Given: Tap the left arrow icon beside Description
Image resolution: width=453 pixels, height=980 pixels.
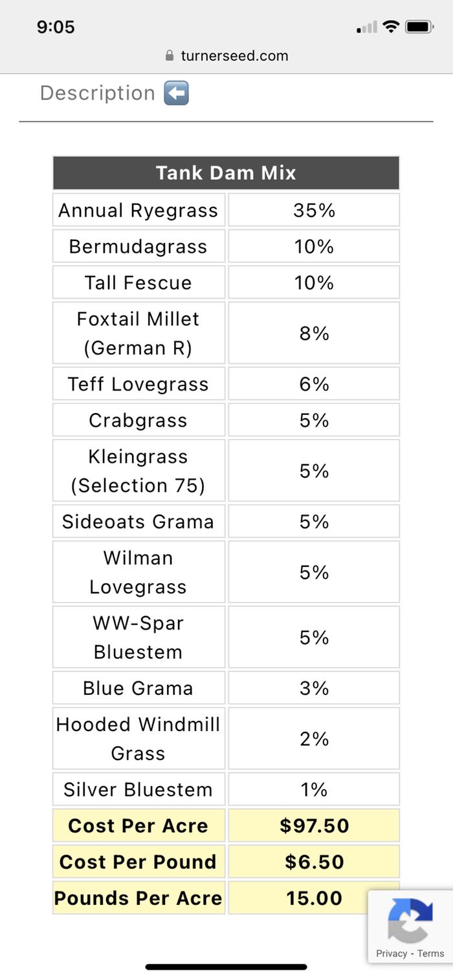Looking at the screenshot, I should coord(176,93).
